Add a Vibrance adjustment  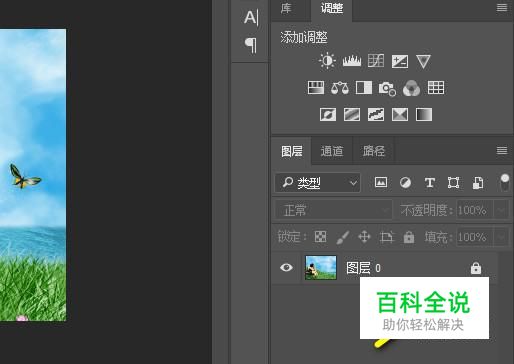[x=423, y=62]
